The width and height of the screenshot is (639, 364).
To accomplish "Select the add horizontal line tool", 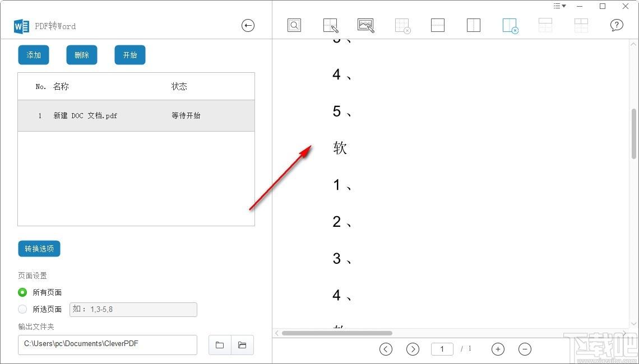I will [438, 25].
